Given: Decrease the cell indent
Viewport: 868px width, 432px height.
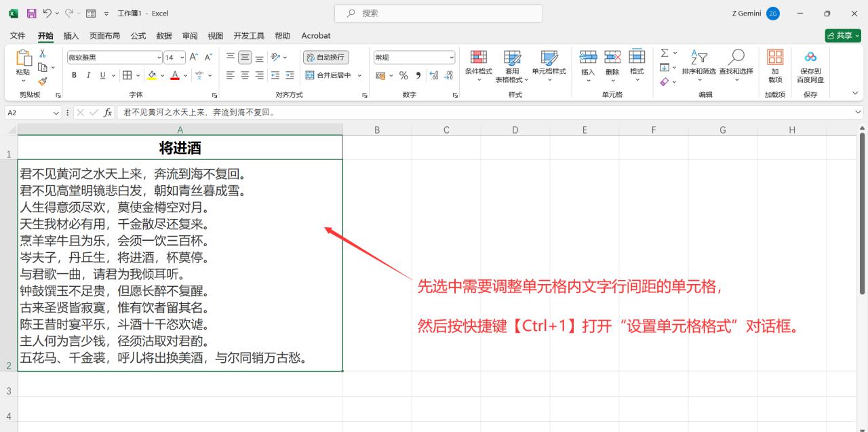Looking at the screenshot, I should pos(275,75).
